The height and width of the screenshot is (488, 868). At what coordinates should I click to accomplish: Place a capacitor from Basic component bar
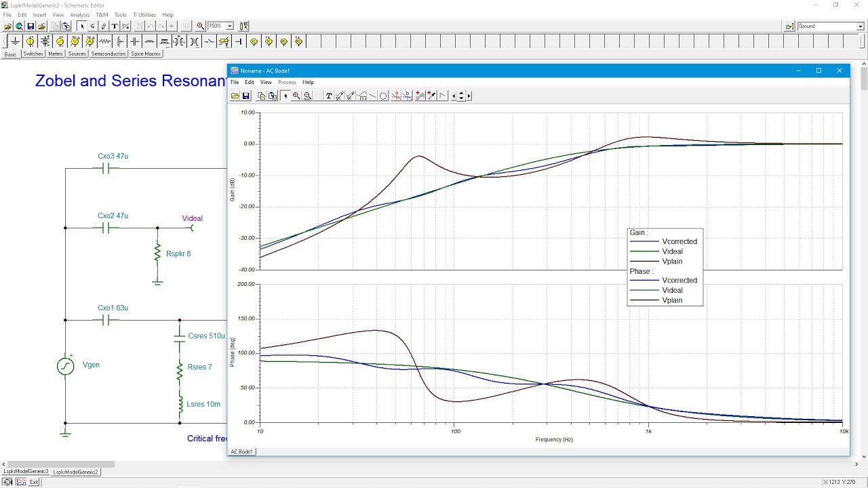134,41
